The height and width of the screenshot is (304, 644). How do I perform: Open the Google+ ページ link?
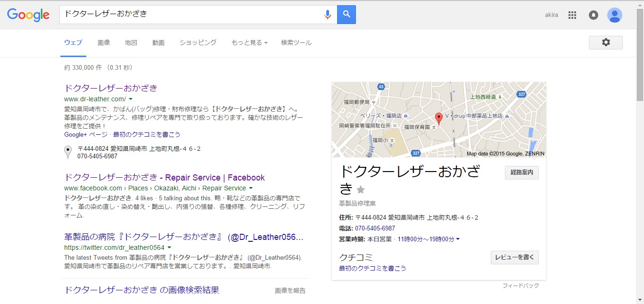click(x=86, y=134)
